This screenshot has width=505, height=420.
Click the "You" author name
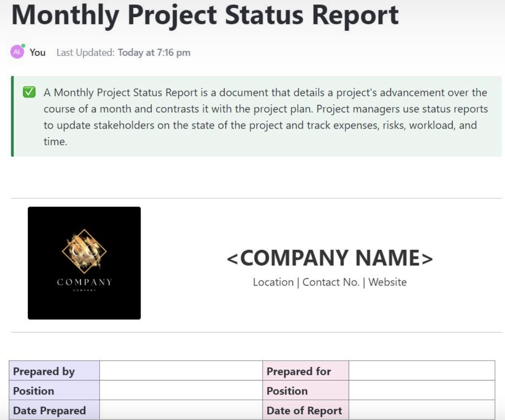pos(38,52)
